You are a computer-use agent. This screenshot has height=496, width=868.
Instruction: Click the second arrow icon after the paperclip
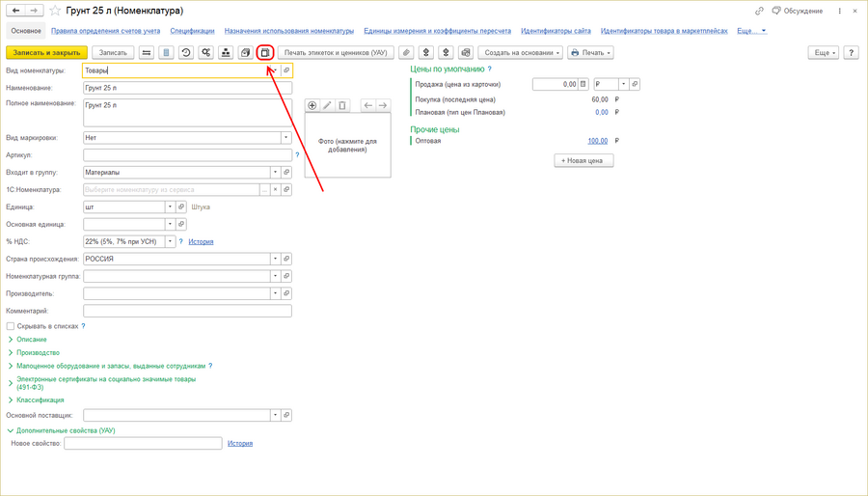pyautogui.click(x=447, y=52)
